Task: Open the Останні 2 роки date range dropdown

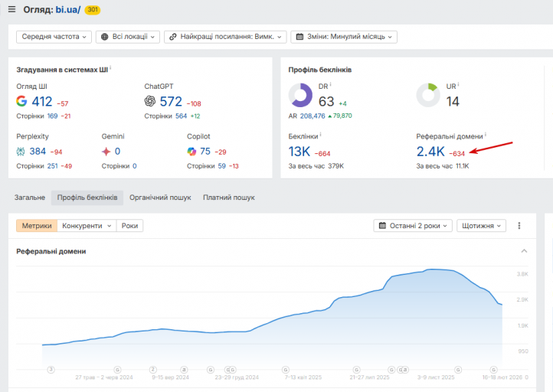Action: [413, 226]
